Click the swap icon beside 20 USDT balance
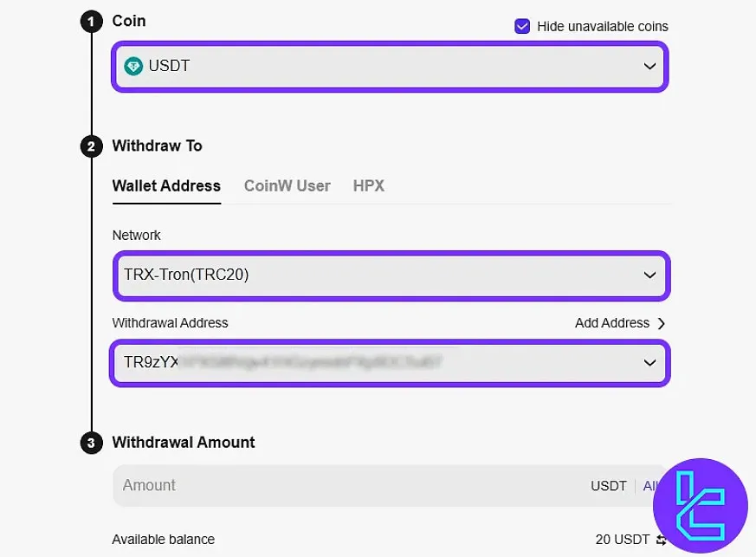Viewport: 756px width, 557px height. (660, 541)
